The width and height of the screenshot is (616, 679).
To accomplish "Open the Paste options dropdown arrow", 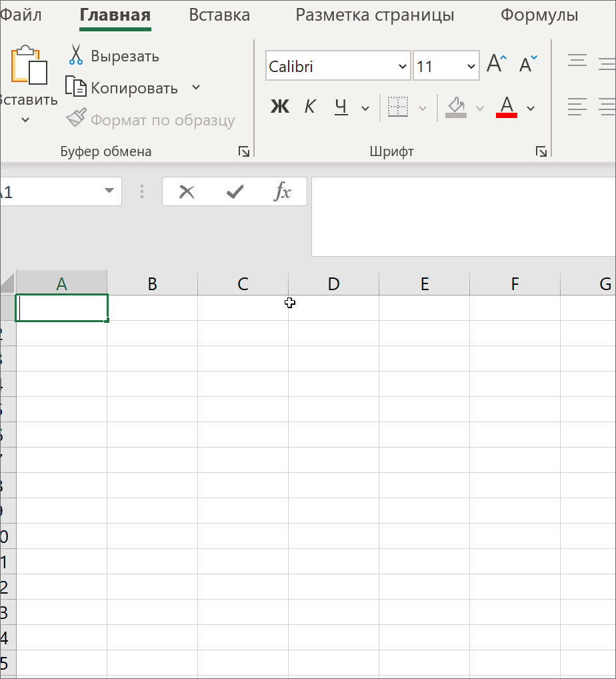I will click(25, 120).
